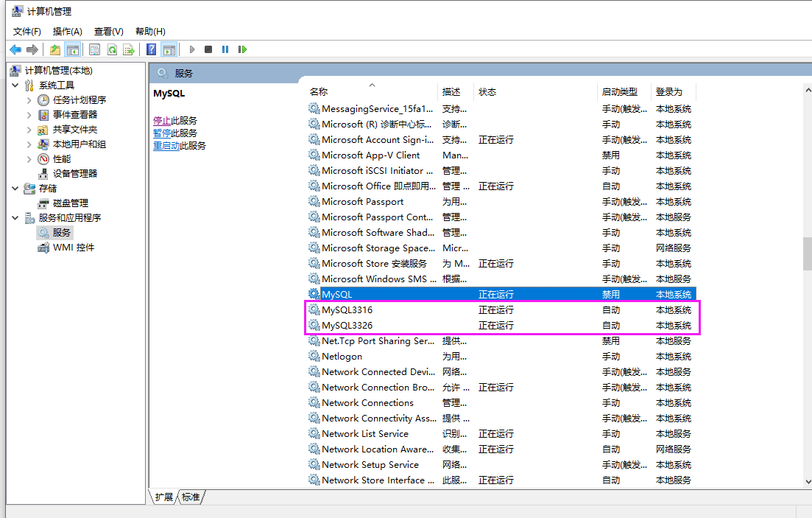Collapse the 系统工具 tree node
Viewport: 812px width, 518px height.
click(15, 85)
